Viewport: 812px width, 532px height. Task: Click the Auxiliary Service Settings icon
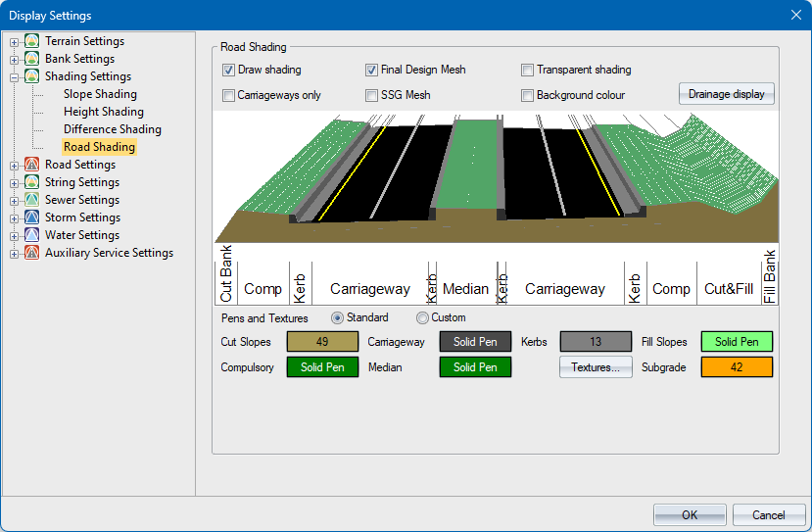pyautogui.click(x=32, y=253)
